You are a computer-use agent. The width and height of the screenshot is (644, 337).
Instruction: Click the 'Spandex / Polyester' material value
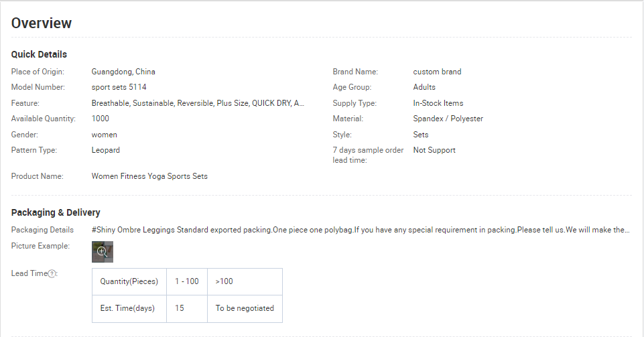[x=448, y=119]
